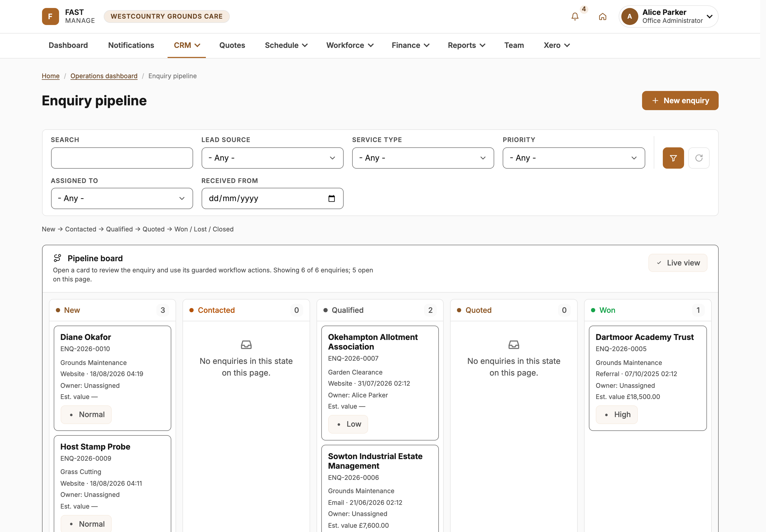Click the home icon in header
This screenshot has height=532, width=766.
[x=603, y=16]
